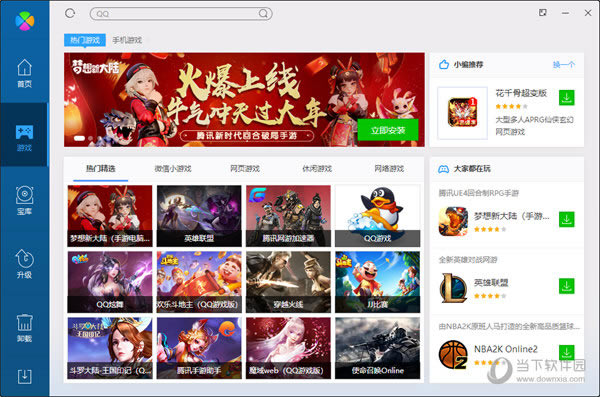The width and height of the screenshot is (600, 397).
Task: Open the 梦想新大陆 banner image
Action: [x=244, y=100]
